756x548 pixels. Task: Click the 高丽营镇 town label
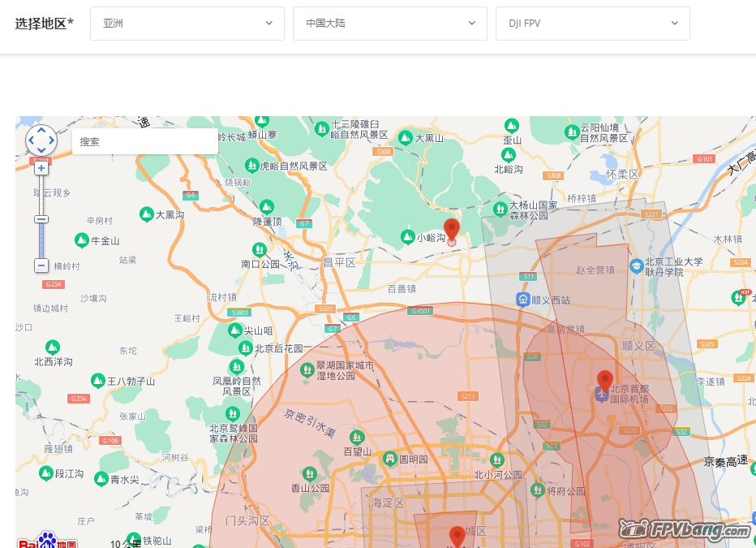(565, 330)
